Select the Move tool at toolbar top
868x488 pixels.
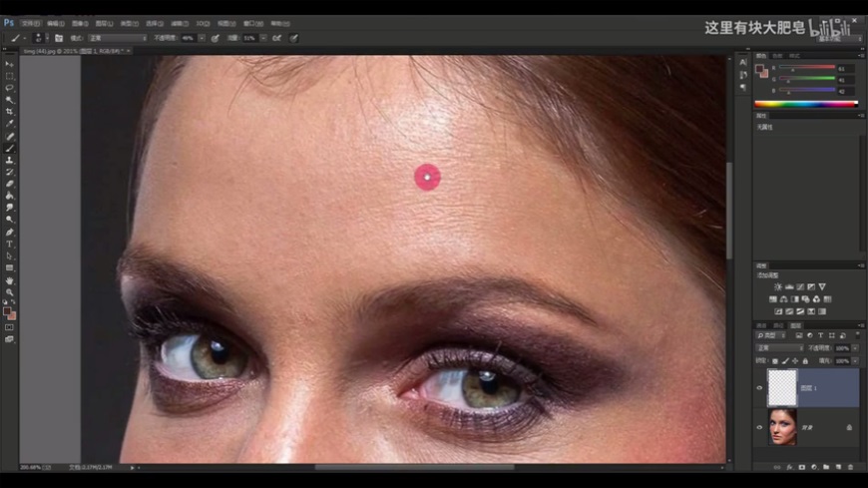point(10,64)
